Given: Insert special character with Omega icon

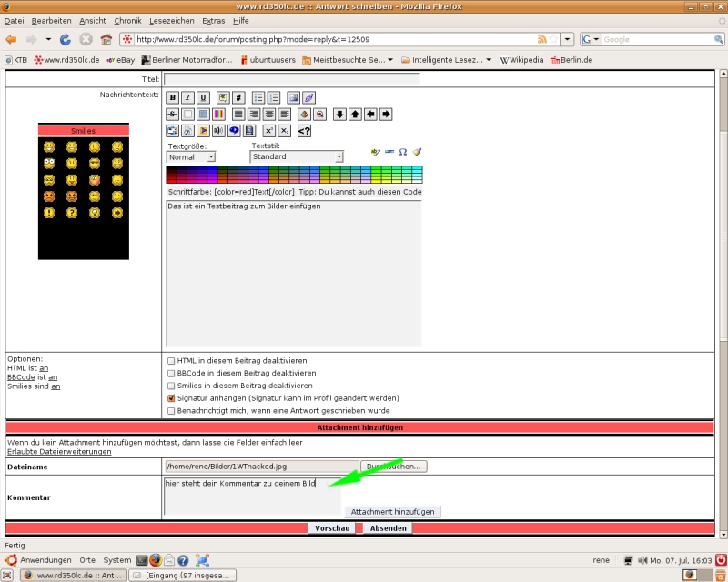Looking at the screenshot, I should point(403,152).
